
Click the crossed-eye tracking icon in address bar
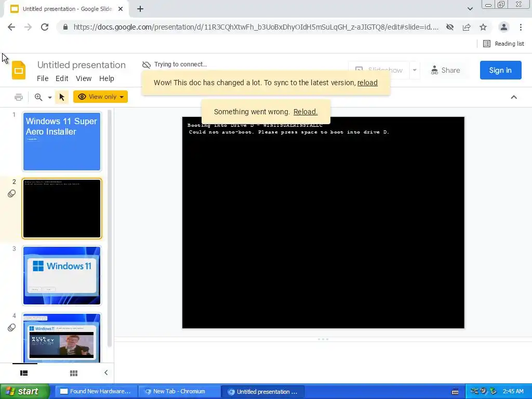(450, 27)
